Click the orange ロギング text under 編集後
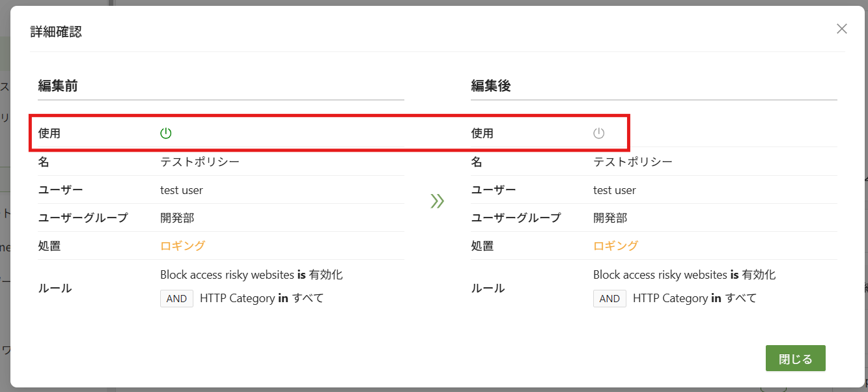 pyautogui.click(x=615, y=245)
